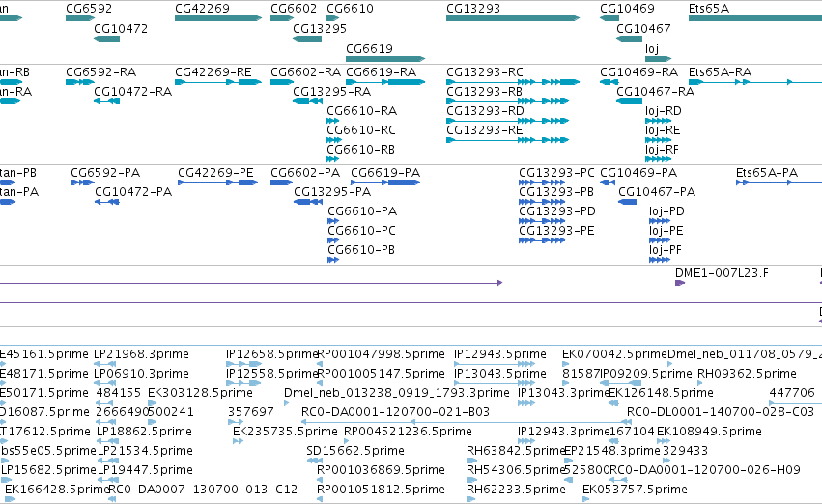Select cDNA RC0-DA0001-120700-021-B03
822x504 pixels.
(395, 413)
